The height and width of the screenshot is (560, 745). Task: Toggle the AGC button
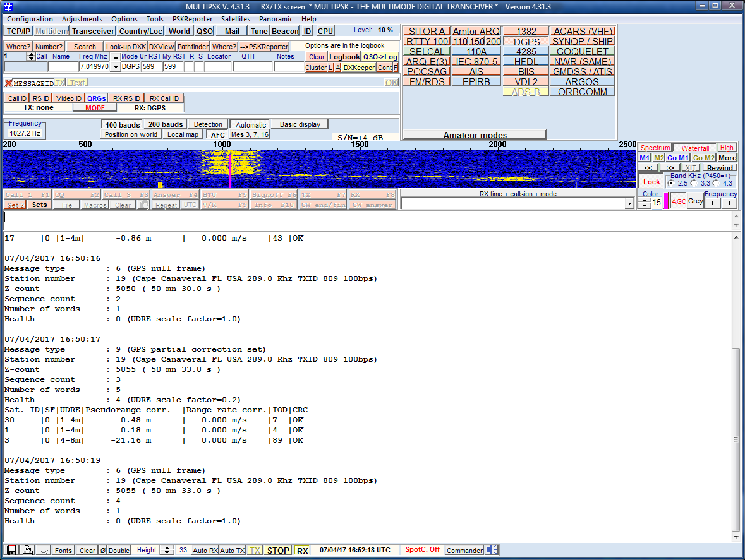tap(679, 201)
